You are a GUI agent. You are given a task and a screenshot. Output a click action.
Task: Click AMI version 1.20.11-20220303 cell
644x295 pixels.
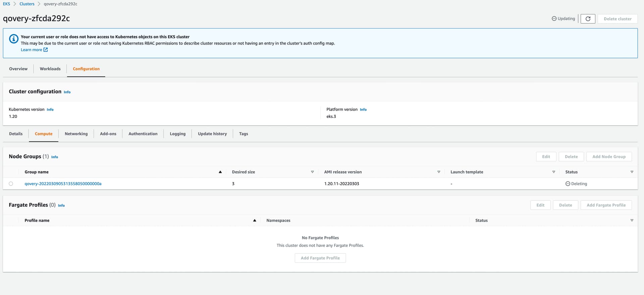342,184
